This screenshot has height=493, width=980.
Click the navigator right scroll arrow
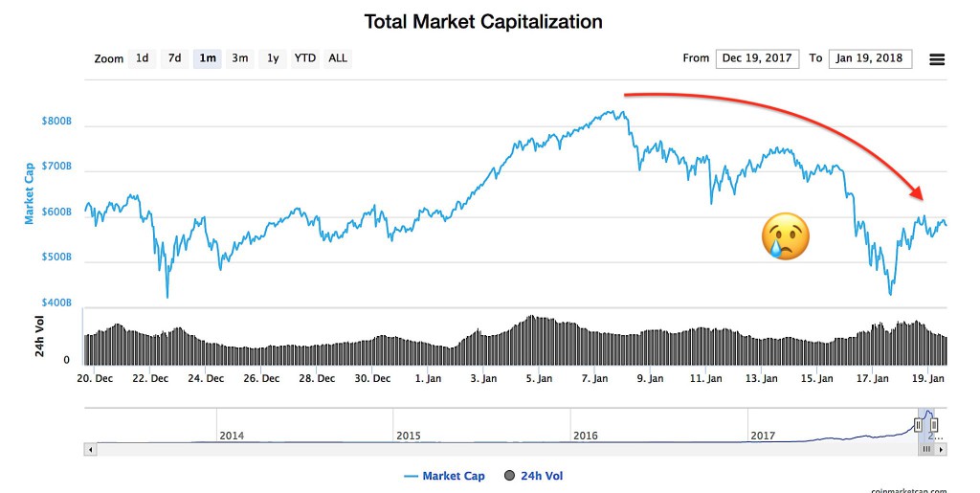pyautogui.click(x=941, y=449)
